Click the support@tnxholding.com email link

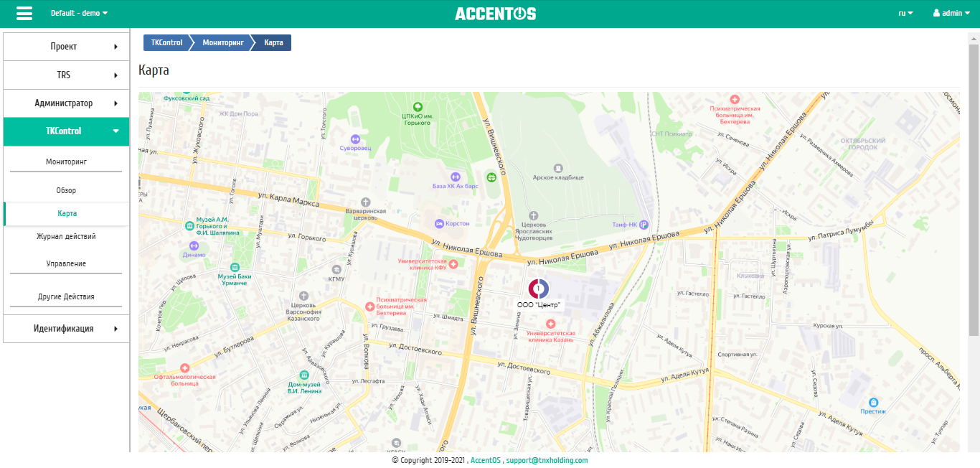coord(547,460)
